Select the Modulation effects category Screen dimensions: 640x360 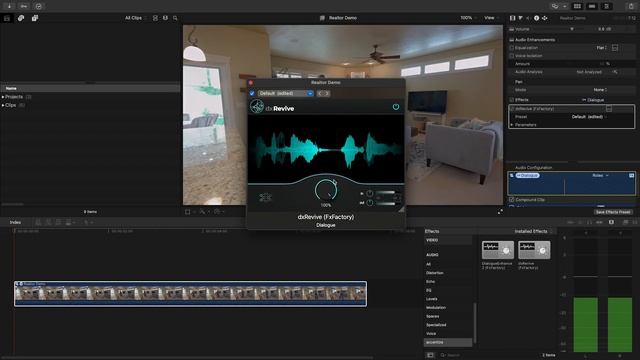(x=436, y=308)
